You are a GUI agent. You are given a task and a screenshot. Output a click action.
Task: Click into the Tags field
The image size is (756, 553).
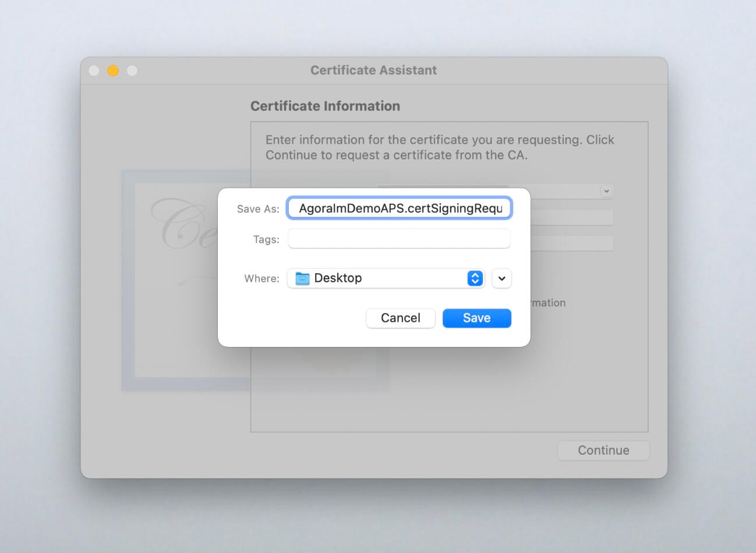coord(399,239)
